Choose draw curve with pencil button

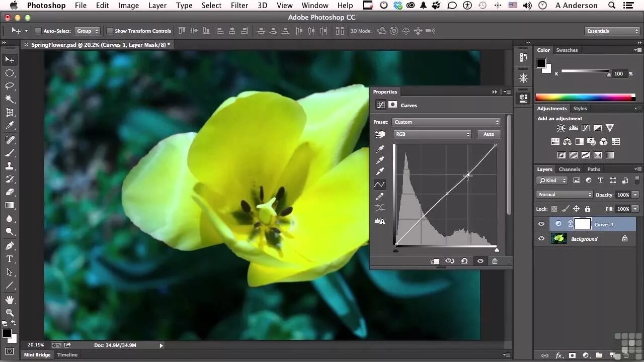coord(380,196)
